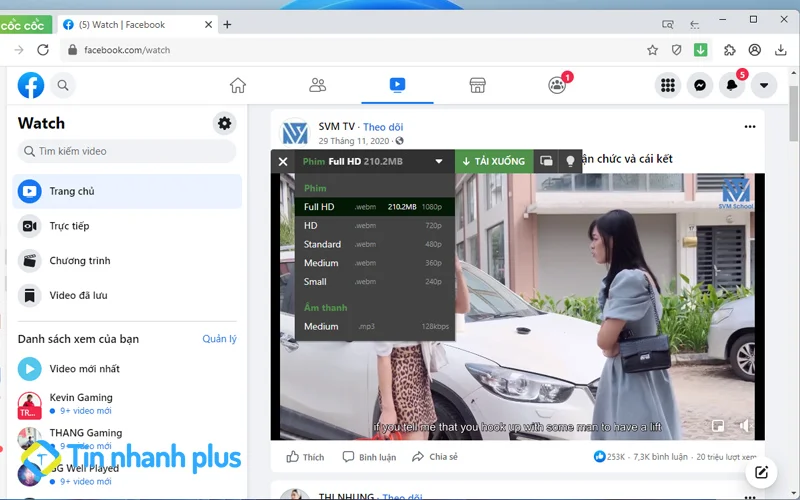
Task: Open Video mới nhất list item
Action: coord(127,369)
